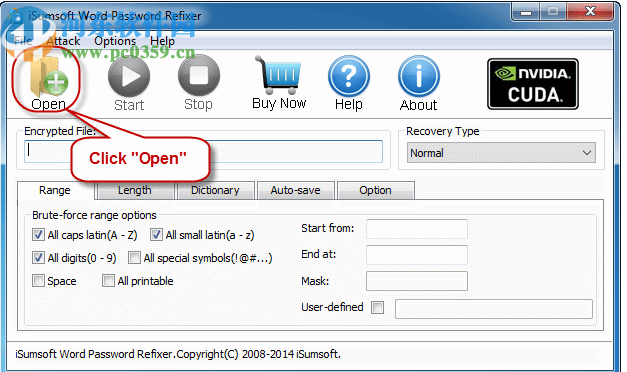Minimize the Word Password Refixer window
The height and width of the screenshot is (372, 627).
pyautogui.click(x=526, y=12)
